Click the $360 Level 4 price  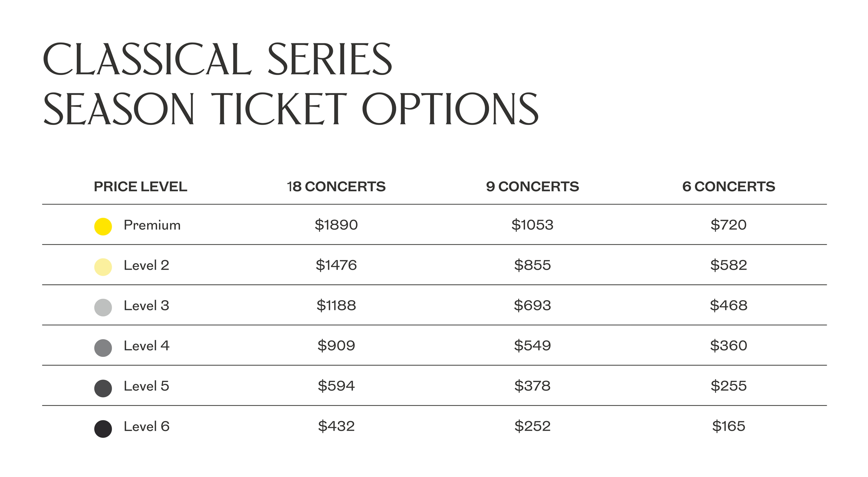coord(729,346)
